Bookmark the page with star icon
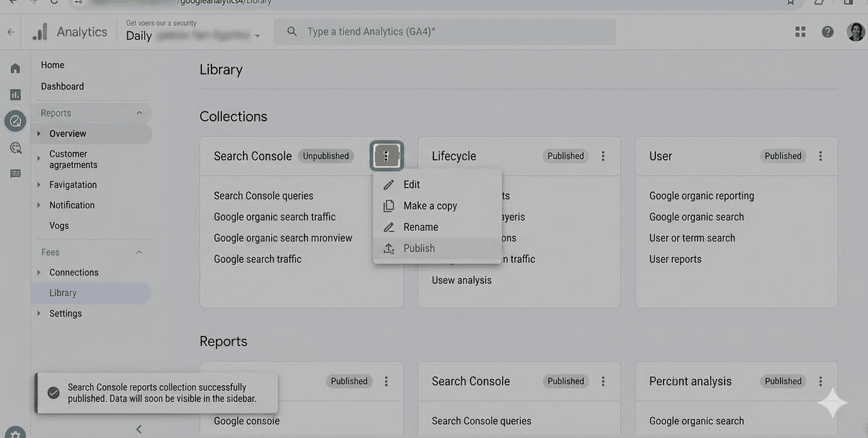 pyautogui.click(x=791, y=3)
